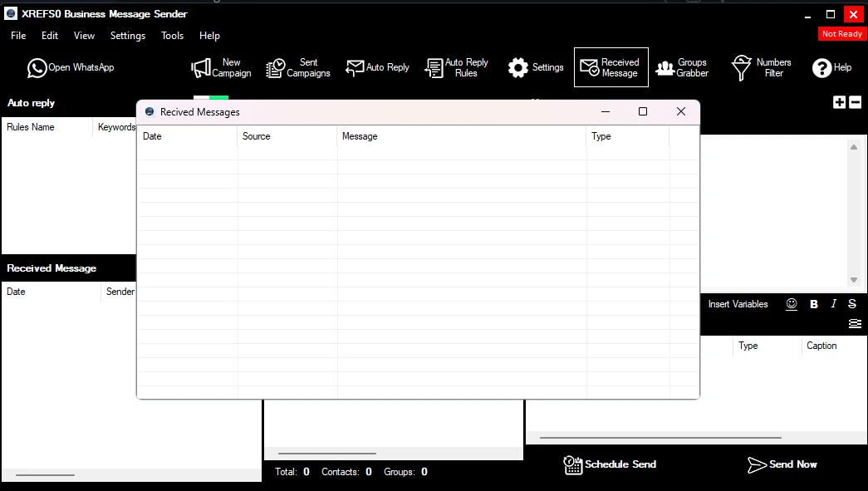
Task: Click Rules Name column header
Action: pos(47,127)
